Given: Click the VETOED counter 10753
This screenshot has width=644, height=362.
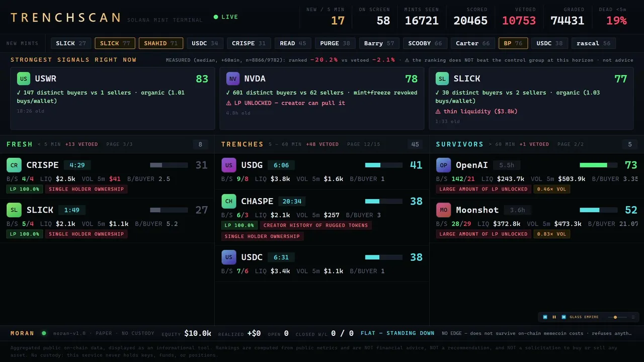Looking at the screenshot, I should point(519,21).
